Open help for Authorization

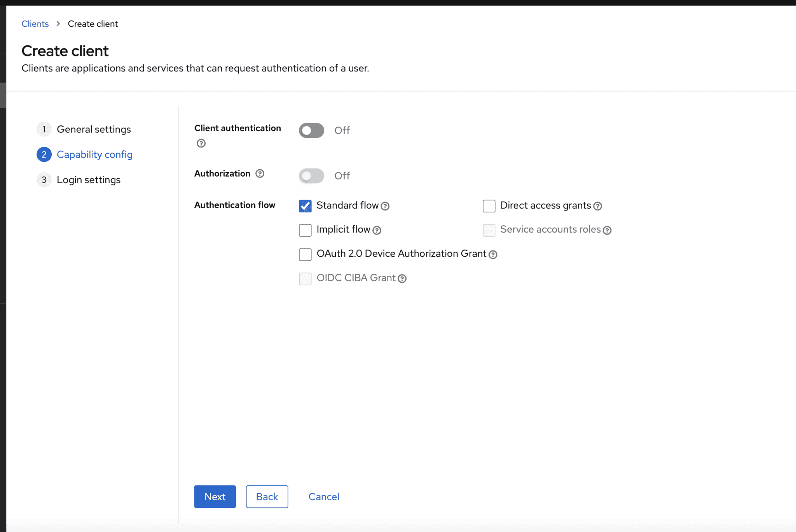260,174
